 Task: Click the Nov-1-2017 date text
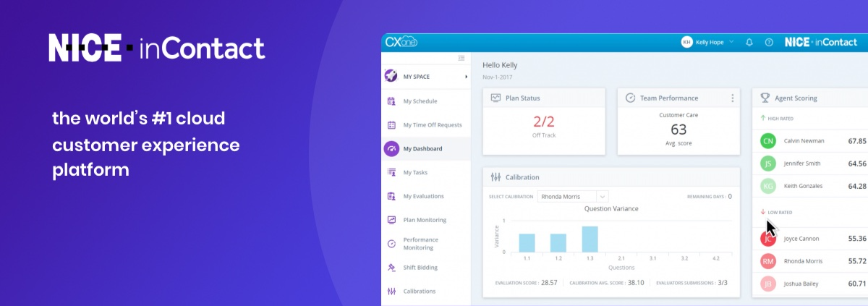click(x=496, y=76)
